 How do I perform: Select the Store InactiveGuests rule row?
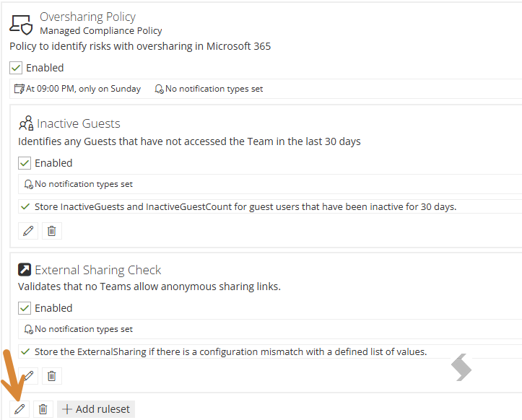coord(270,206)
